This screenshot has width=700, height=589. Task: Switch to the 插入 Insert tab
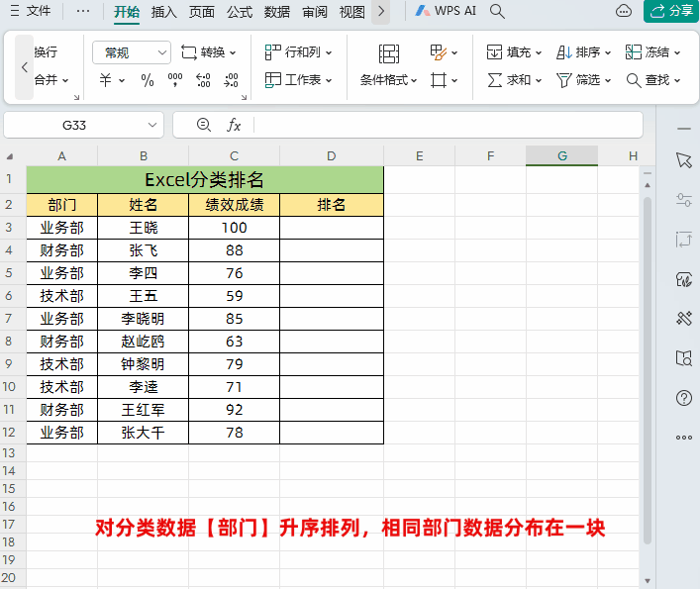click(x=164, y=12)
